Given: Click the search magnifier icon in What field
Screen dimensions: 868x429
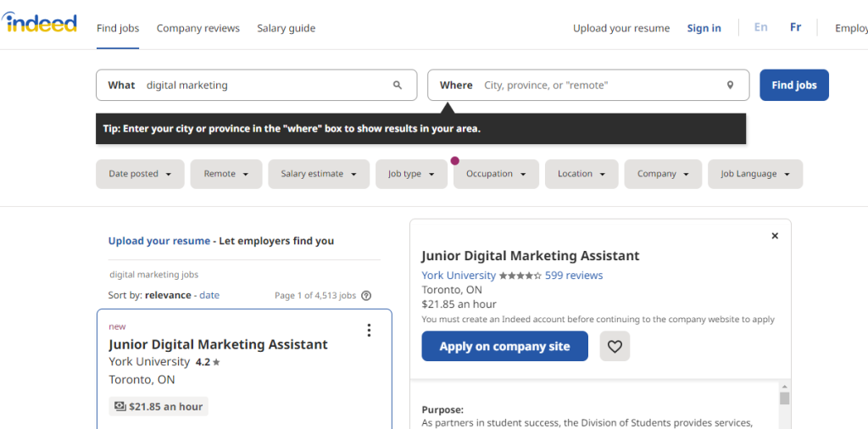Looking at the screenshot, I should (x=398, y=86).
